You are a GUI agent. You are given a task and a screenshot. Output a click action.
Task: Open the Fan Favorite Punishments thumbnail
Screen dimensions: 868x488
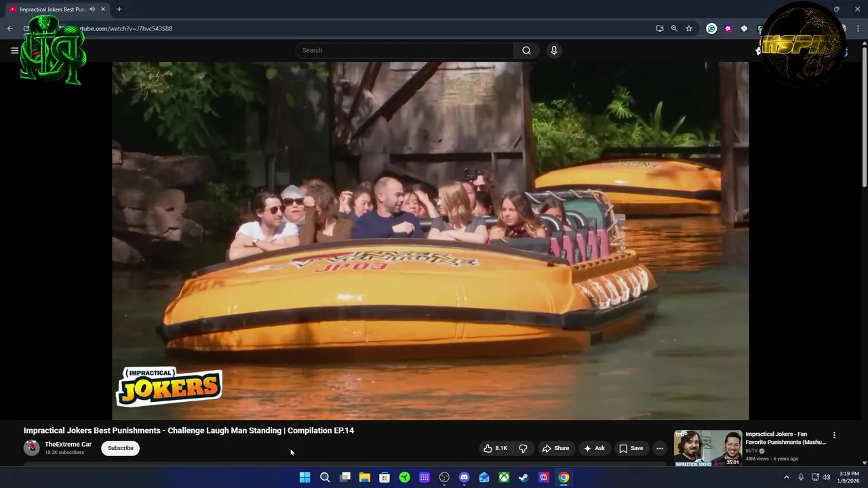coord(708,448)
